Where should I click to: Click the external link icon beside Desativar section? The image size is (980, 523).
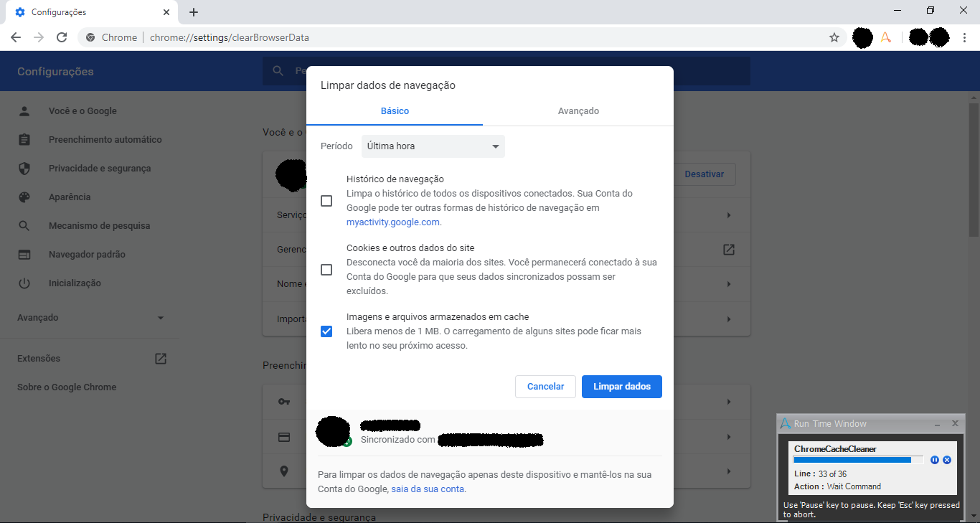[728, 250]
